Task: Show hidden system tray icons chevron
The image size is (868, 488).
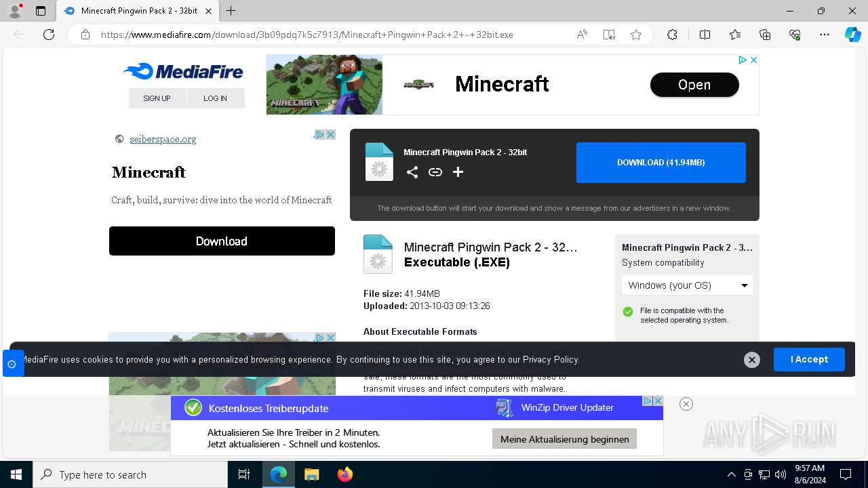Action: click(731, 474)
